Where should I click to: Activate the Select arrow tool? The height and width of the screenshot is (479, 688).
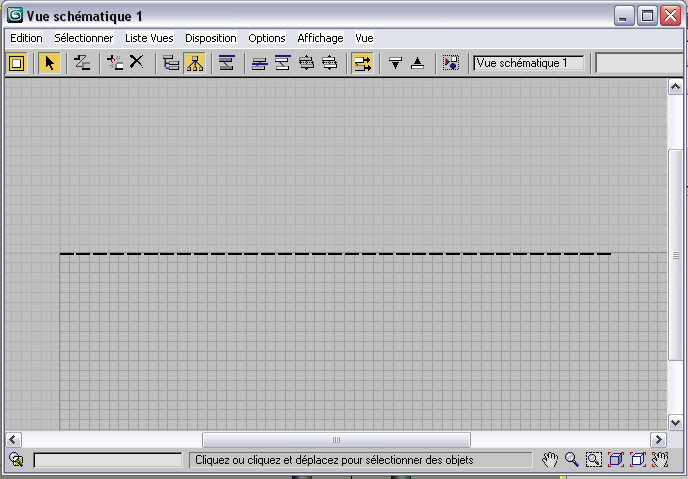click(49, 63)
